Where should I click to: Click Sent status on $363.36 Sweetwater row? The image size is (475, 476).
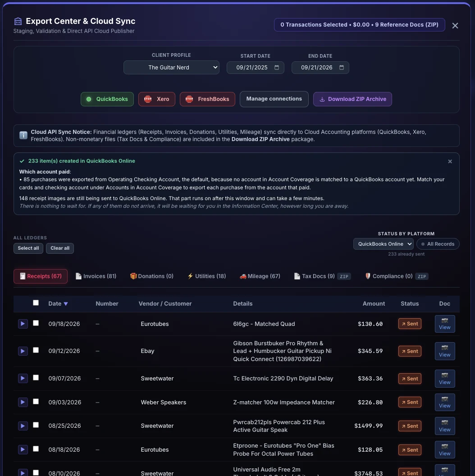[410, 379]
